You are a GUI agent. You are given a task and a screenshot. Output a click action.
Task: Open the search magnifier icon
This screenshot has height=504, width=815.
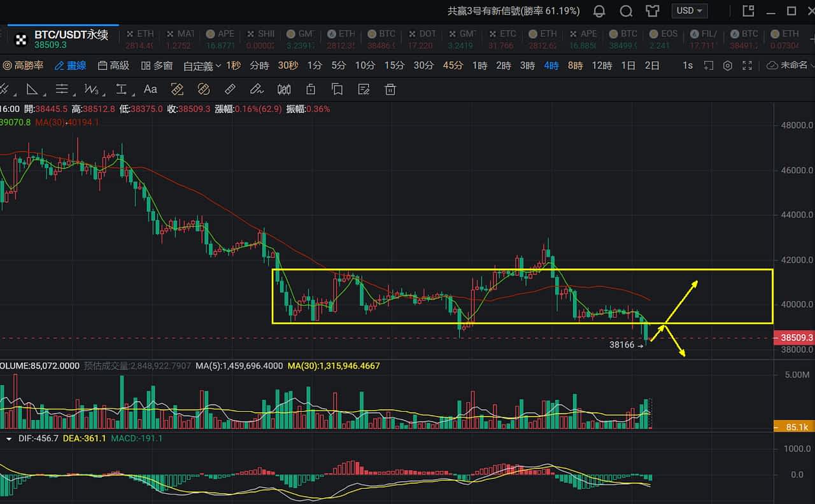[x=626, y=11]
